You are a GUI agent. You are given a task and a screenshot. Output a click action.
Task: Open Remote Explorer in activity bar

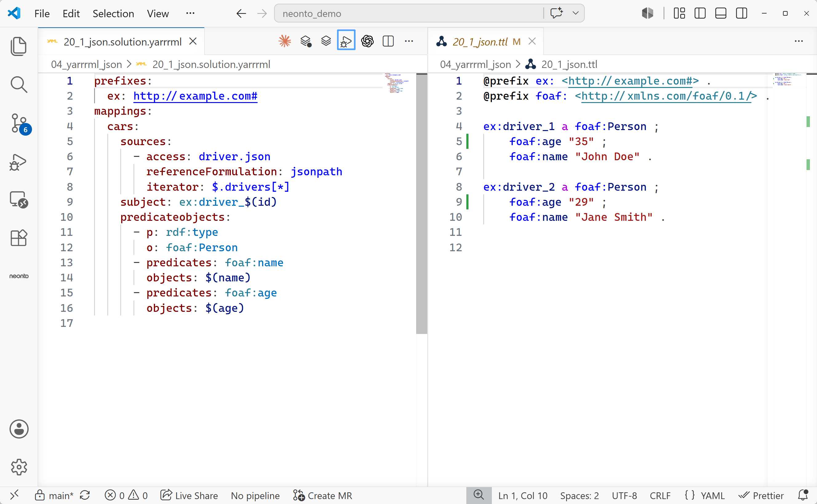(19, 200)
